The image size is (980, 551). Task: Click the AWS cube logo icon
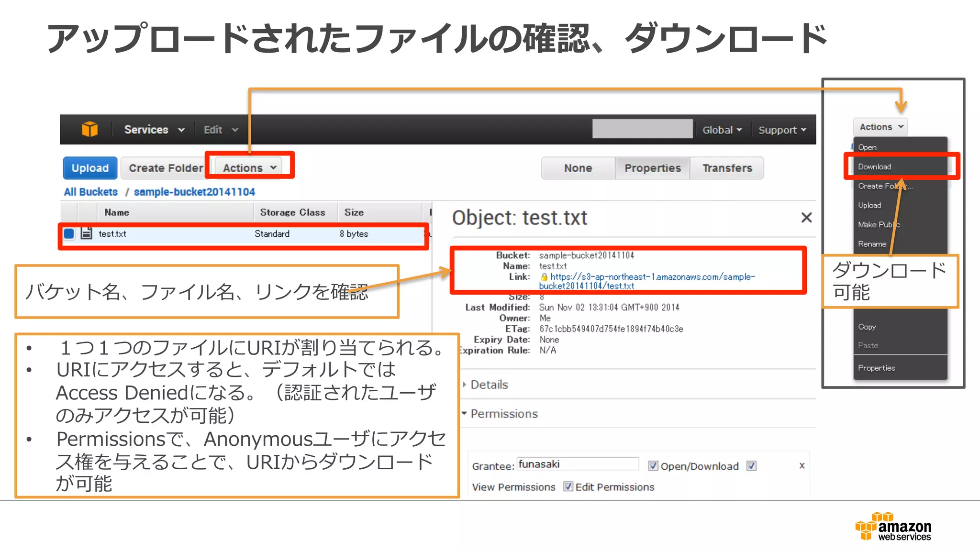(x=89, y=129)
